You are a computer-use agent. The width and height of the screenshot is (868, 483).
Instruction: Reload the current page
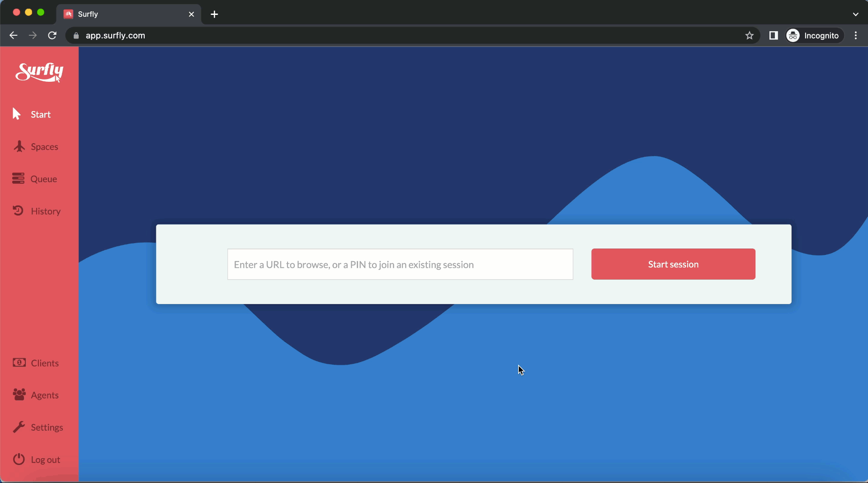point(52,36)
